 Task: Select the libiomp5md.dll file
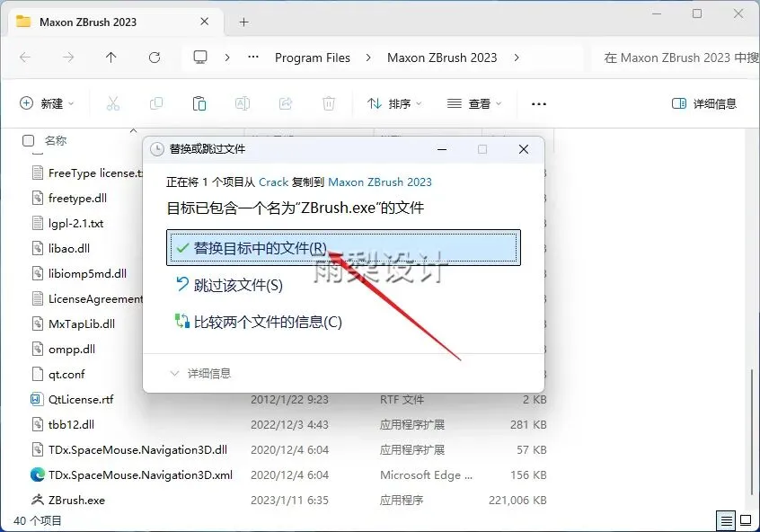pyautogui.click(x=87, y=273)
